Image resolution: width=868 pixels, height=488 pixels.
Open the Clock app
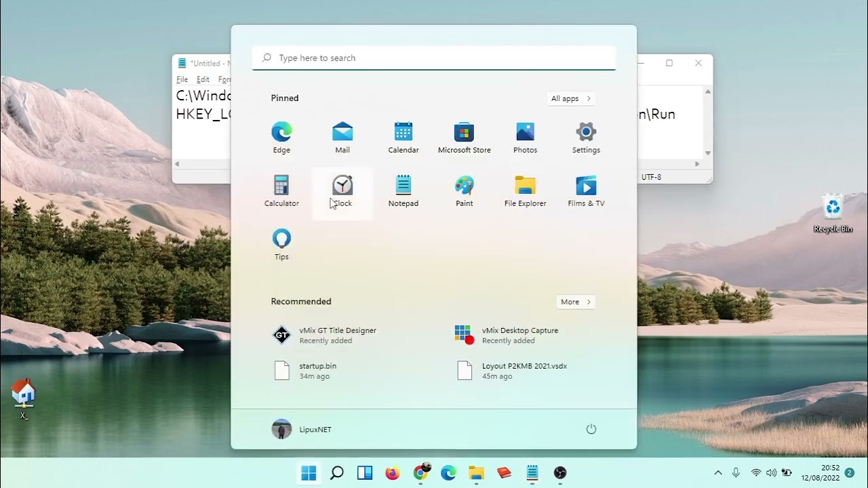coord(342,191)
